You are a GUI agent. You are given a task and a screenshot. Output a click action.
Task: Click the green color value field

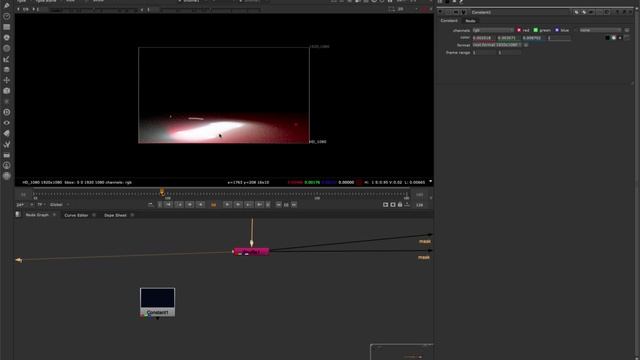[x=509, y=38]
